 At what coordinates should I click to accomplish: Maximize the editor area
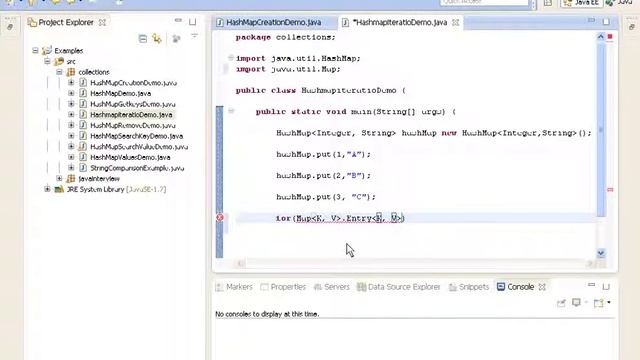[606, 22]
